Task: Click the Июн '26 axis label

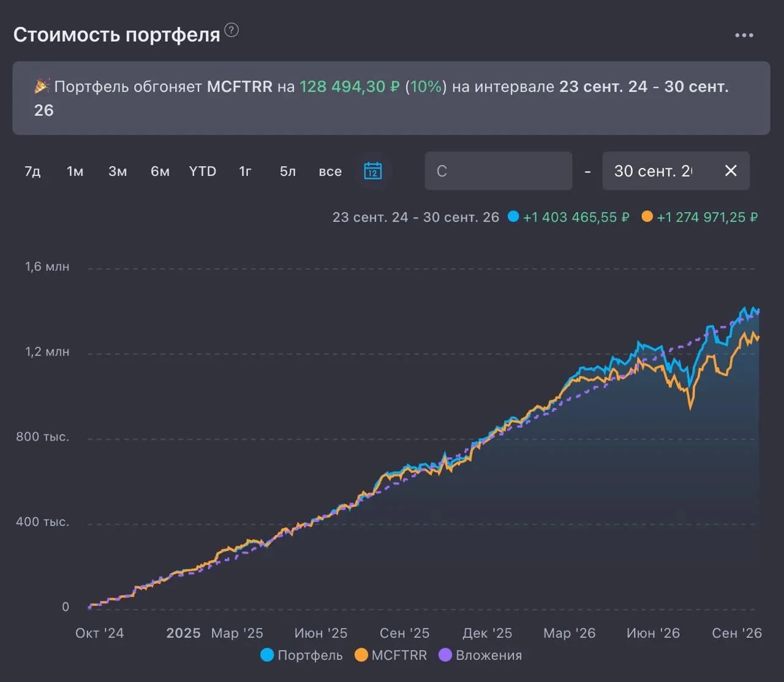Action: tap(654, 633)
